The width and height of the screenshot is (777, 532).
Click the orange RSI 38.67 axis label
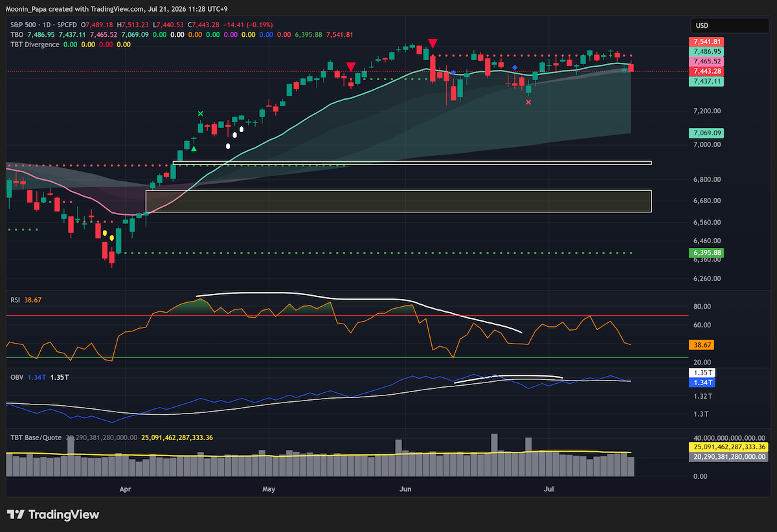click(x=703, y=346)
